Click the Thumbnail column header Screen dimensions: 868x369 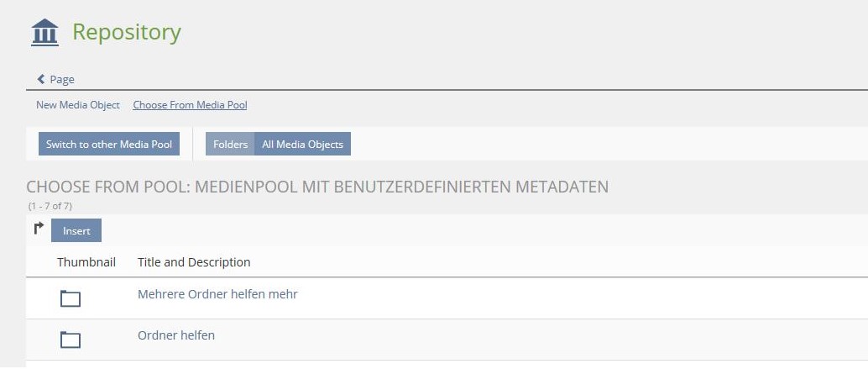(86, 262)
